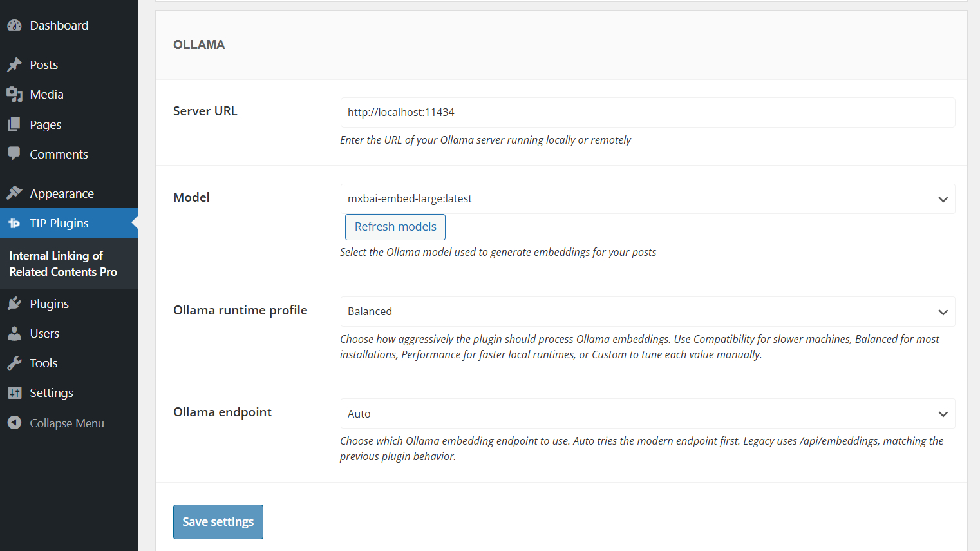Click the Plugins plug icon
Viewport: 980px width, 551px height.
(x=14, y=304)
